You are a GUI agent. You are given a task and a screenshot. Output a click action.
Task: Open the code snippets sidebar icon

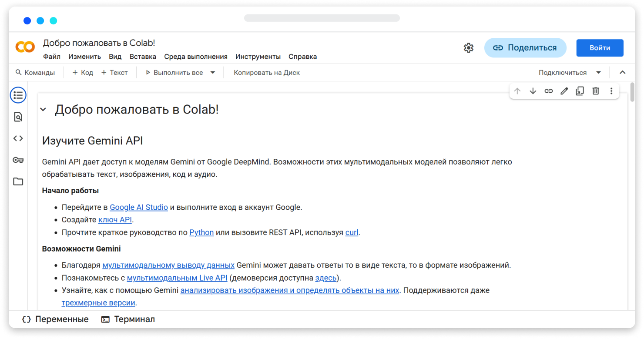coord(18,138)
